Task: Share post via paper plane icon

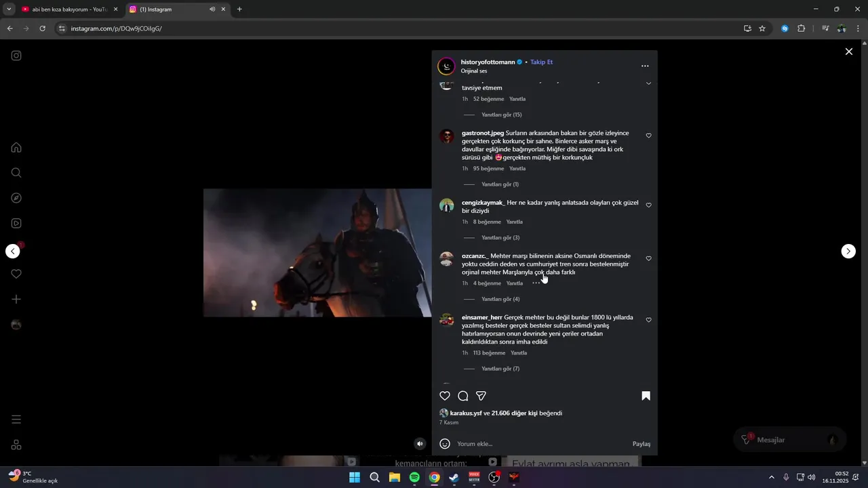Action: 481,396
